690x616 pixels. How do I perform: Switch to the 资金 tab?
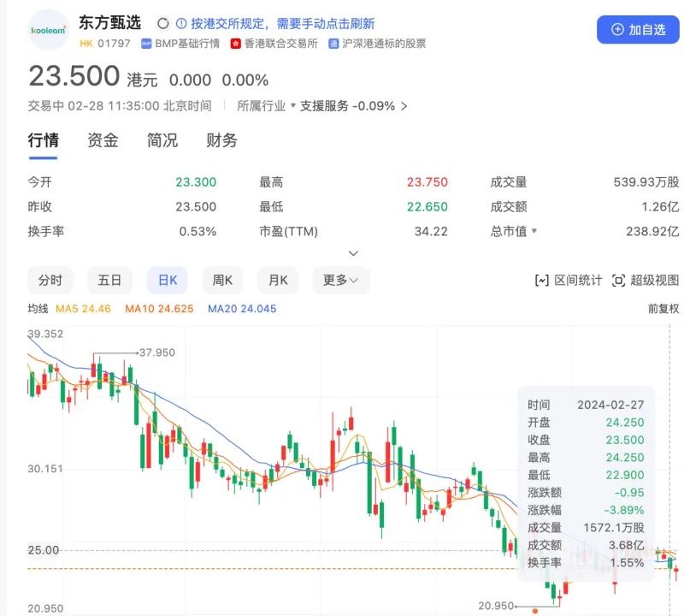103,140
